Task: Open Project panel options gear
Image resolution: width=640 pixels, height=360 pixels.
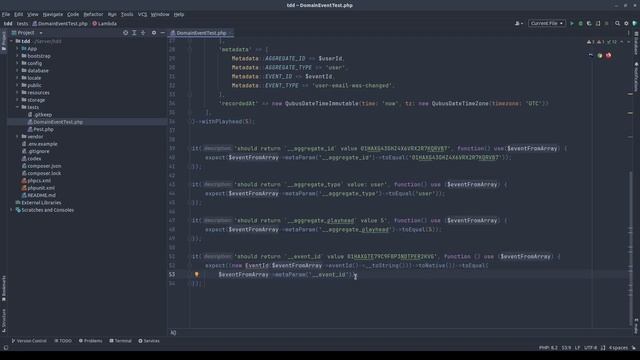Action: (x=154, y=33)
